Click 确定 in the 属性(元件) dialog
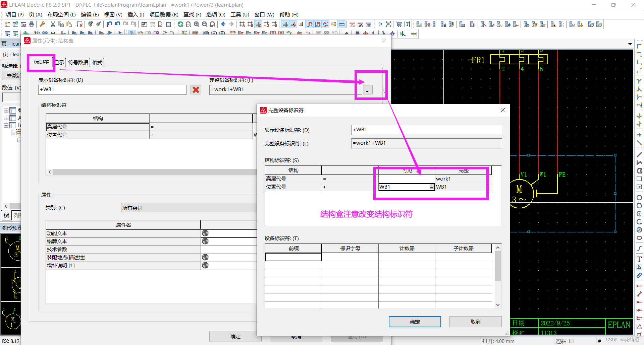Image resolution: width=644 pixels, height=345 pixels. (x=235, y=336)
